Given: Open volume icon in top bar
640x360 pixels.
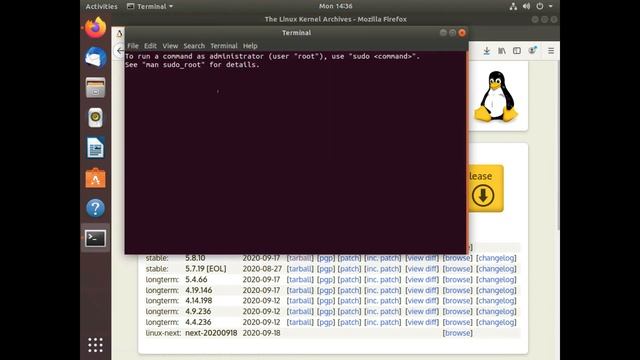Looking at the screenshot, I should click(x=527, y=6).
